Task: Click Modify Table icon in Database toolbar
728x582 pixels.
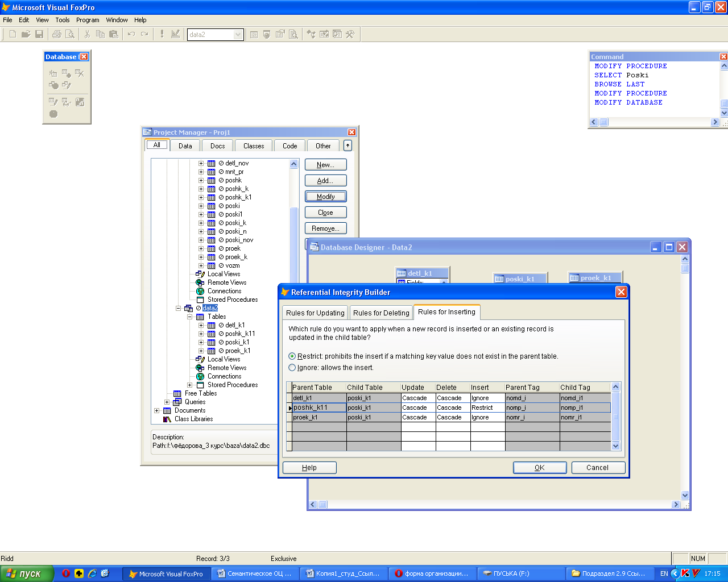Action: click(53, 102)
